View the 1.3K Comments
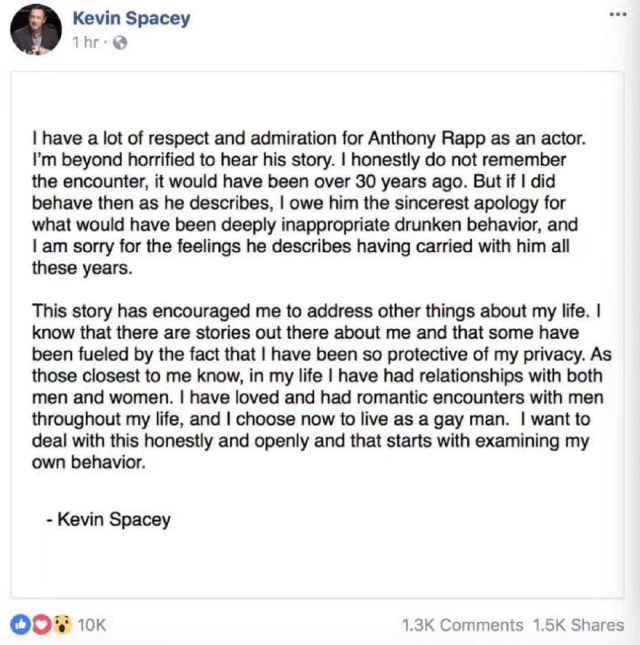The width and height of the screenshot is (640, 645). [x=462, y=625]
